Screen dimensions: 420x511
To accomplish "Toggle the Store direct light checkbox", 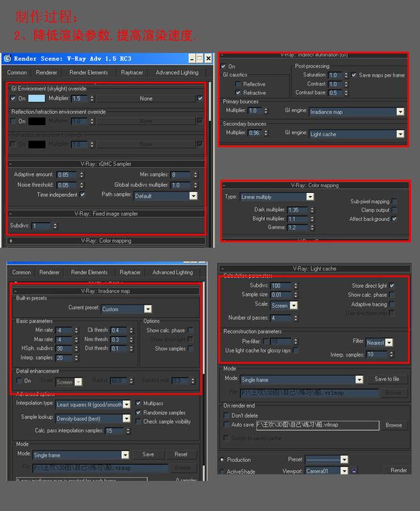I will (392, 286).
